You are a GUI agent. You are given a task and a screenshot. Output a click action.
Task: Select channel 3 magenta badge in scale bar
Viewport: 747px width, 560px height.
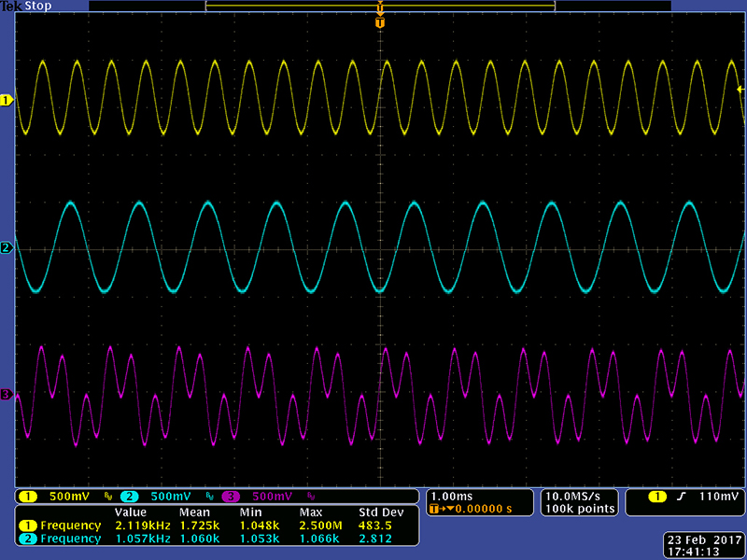click(x=230, y=496)
